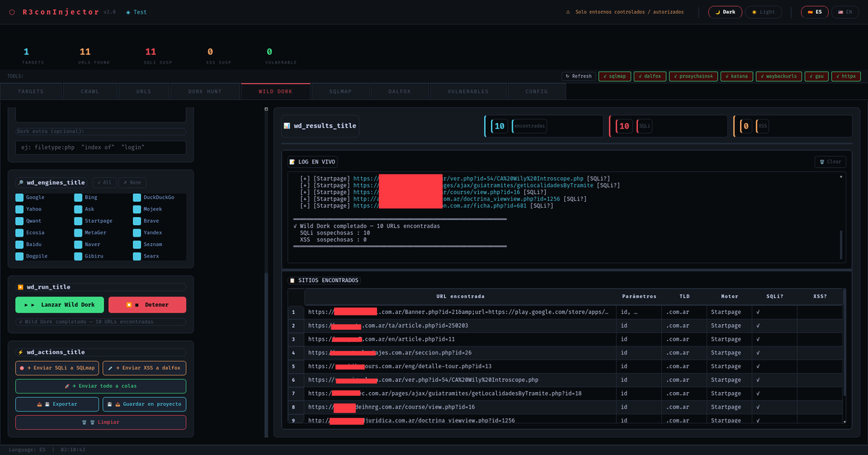This screenshot has width=868, height=455.
Task: Toggle the Startpage engine checkbox
Action: click(x=78, y=221)
